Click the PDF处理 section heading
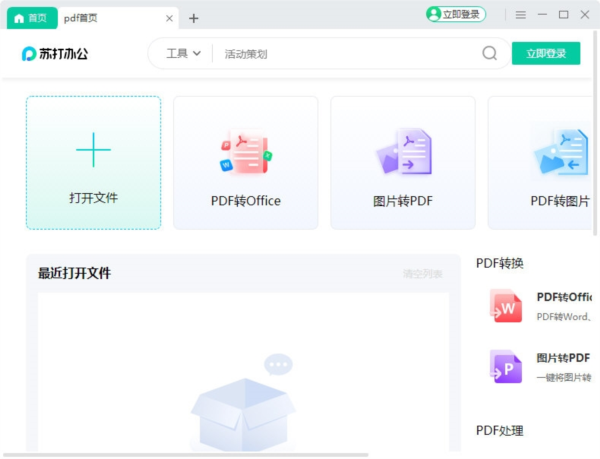 pyautogui.click(x=499, y=431)
